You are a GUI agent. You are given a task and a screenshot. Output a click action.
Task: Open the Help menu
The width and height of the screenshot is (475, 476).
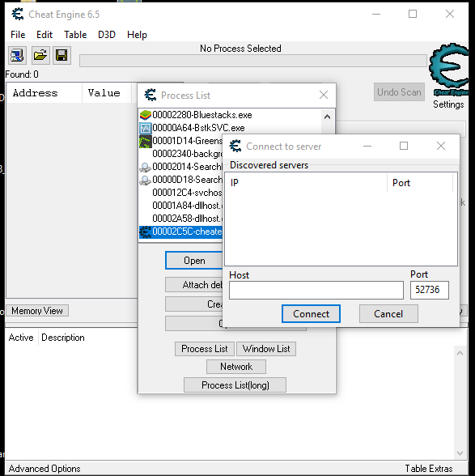click(x=137, y=35)
